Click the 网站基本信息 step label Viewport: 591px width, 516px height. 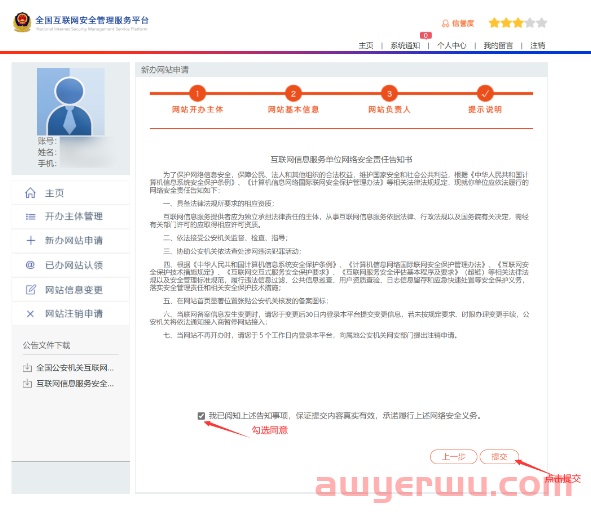pos(293,110)
